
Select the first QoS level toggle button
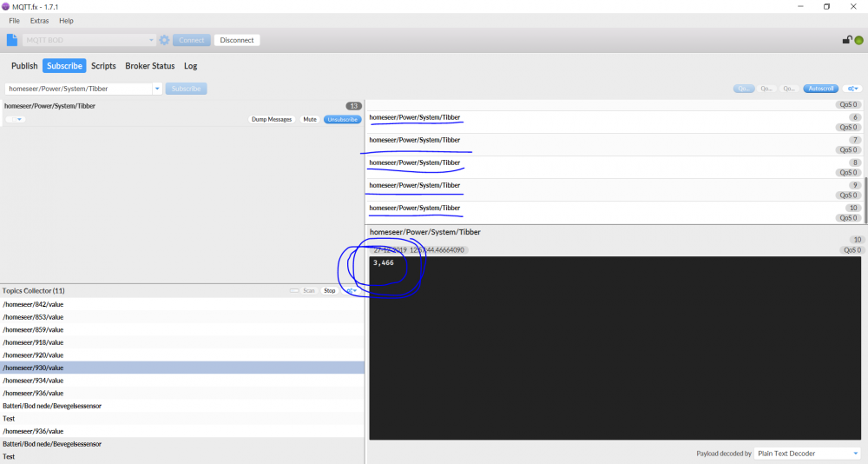[x=744, y=89]
